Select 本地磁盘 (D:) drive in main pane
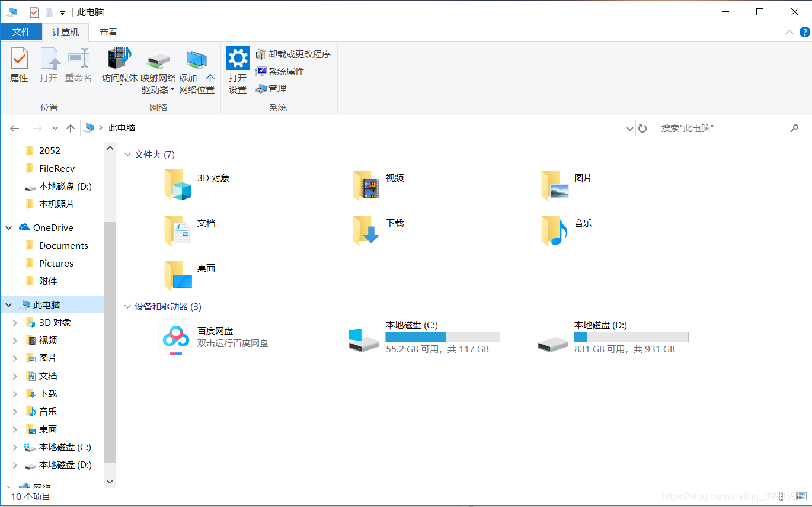 click(613, 337)
